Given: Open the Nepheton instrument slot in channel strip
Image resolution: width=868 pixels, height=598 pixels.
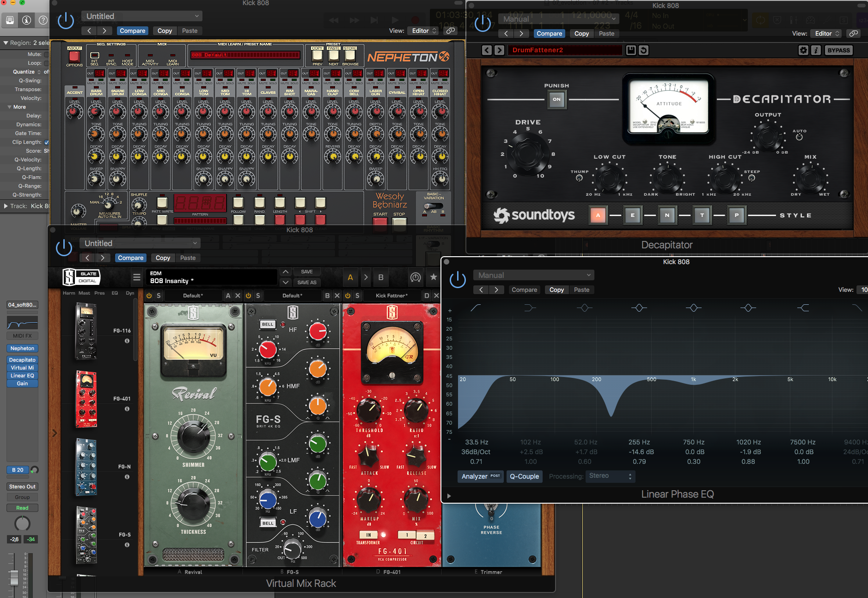Looking at the screenshot, I should point(22,348).
